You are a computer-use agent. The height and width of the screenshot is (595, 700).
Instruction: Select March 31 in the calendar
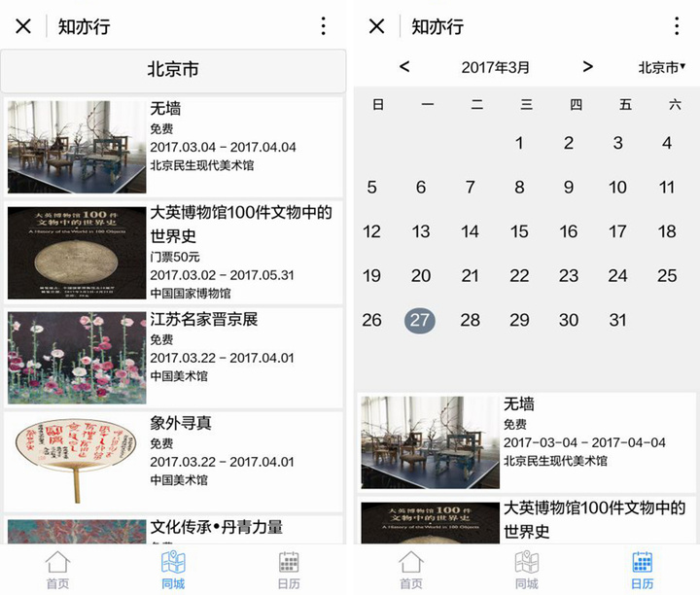click(618, 320)
